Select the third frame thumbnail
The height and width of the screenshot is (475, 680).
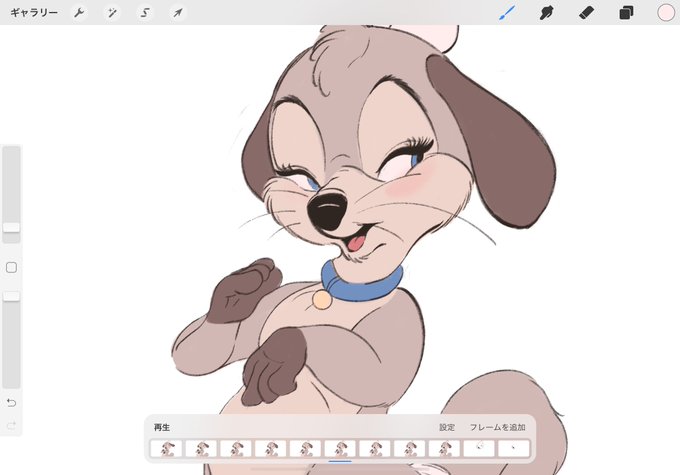(x=235, y=449)
